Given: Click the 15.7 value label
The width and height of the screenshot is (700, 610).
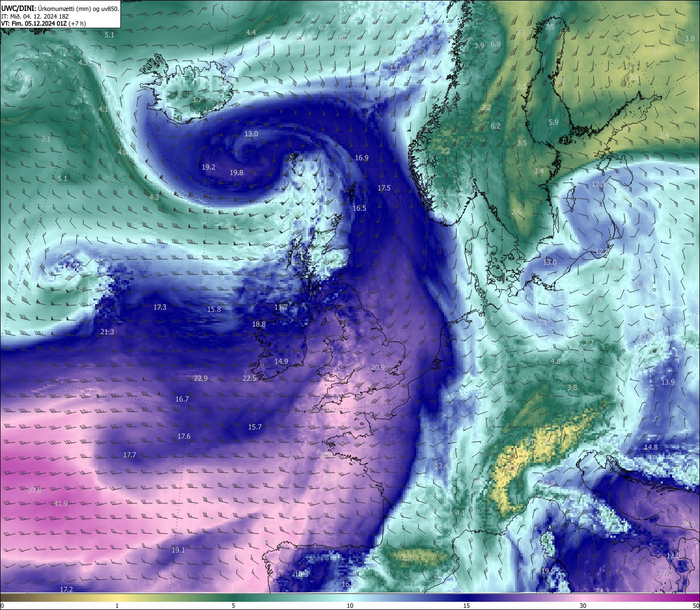Looking at the screenshot, I should (x=255, y=427).
